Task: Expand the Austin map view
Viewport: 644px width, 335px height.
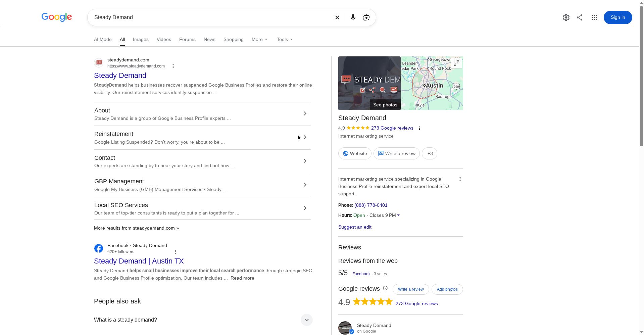Action: coord(456,63)
